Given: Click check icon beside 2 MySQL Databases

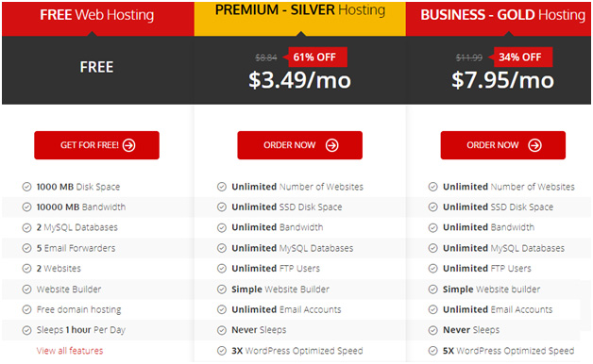Looking at the screenshot, I should click(x=26, y=227).
